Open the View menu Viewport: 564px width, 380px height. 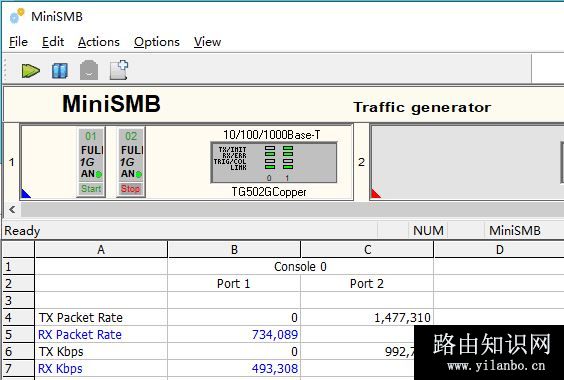(x=208, y=42)
